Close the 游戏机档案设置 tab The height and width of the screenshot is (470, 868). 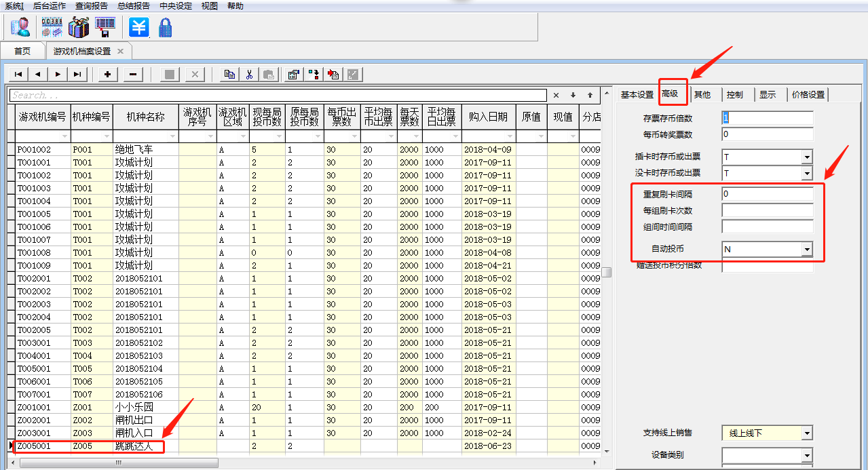pyautogui.click(x=120, y=51)
